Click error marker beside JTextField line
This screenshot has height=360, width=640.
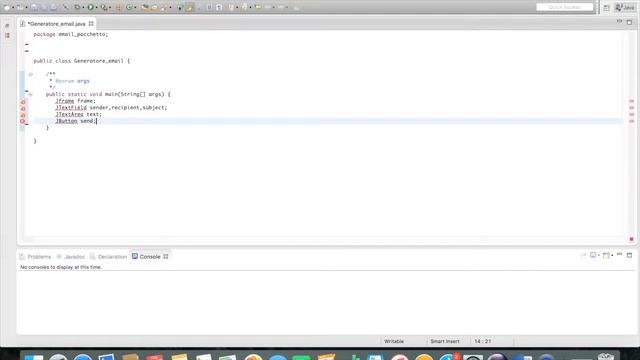tap(23, 108)
